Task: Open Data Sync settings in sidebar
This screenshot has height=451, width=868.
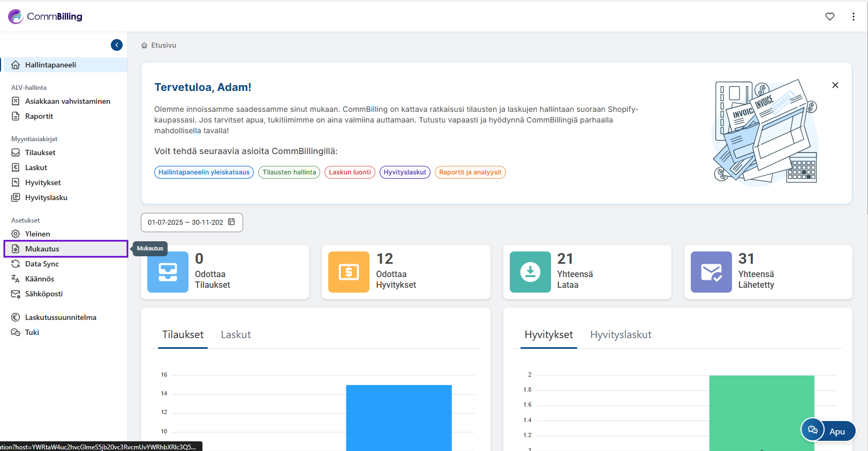Action: [x=42, y=264]
